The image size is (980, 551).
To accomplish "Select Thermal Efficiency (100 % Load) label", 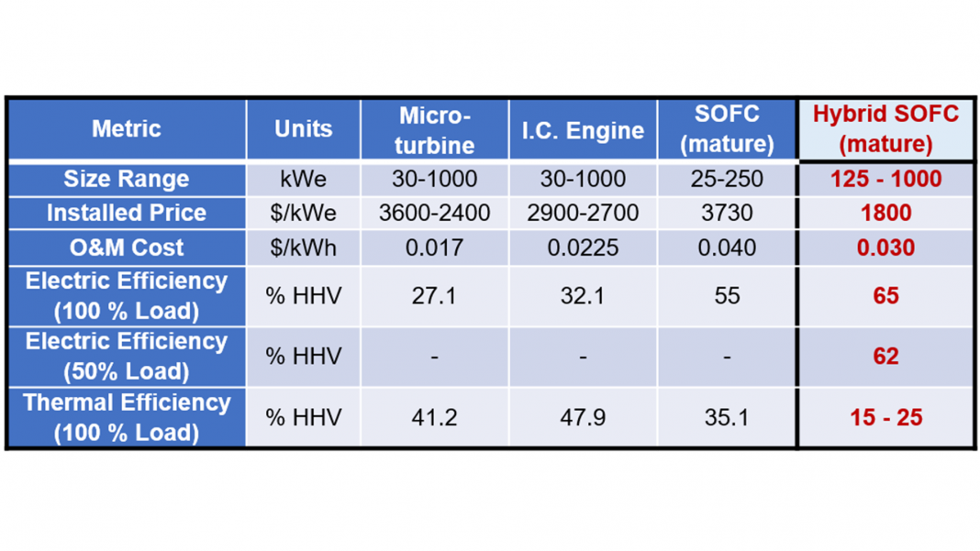I will 127,417.
